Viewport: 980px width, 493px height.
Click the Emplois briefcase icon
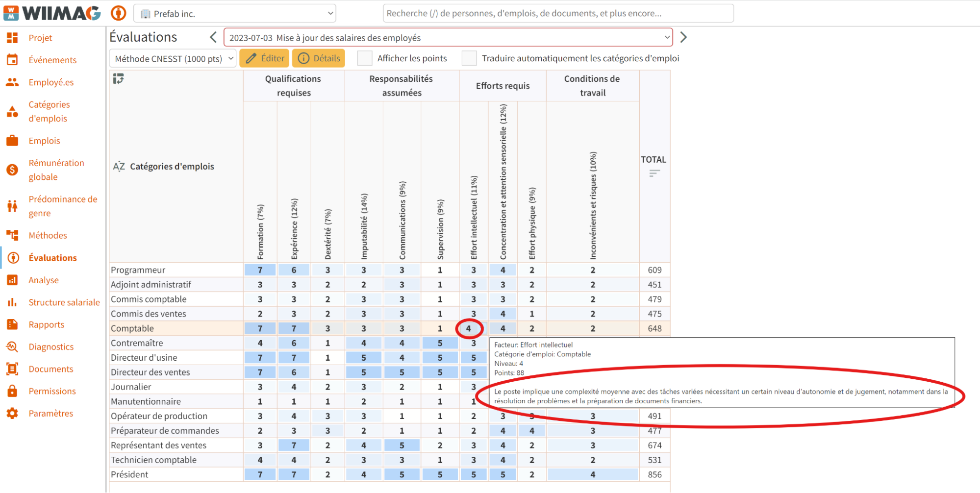(x=12, y=141)
